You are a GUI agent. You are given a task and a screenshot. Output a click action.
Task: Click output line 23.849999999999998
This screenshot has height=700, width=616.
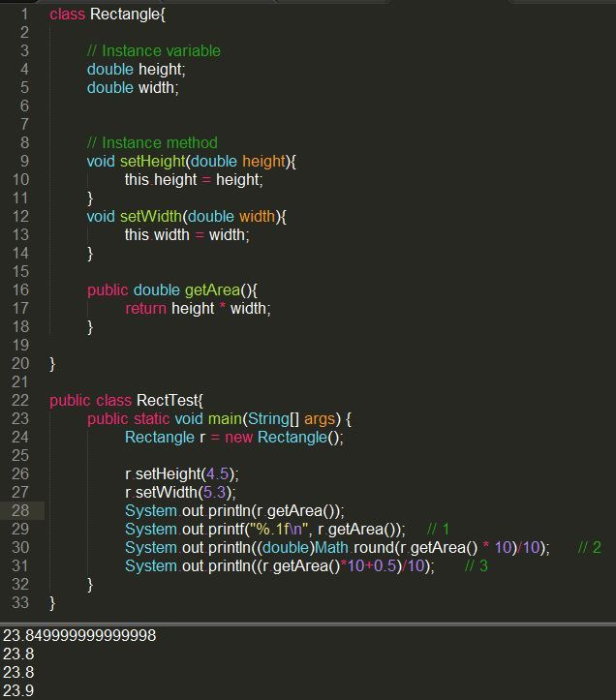pyautogui.click(x=79, y=635)
